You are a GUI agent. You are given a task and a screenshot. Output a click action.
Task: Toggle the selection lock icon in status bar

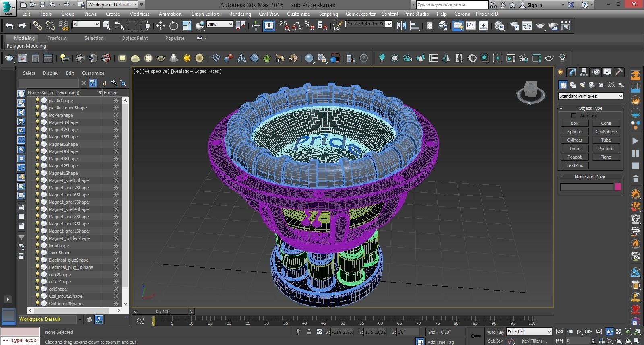(x=309, y=332)
